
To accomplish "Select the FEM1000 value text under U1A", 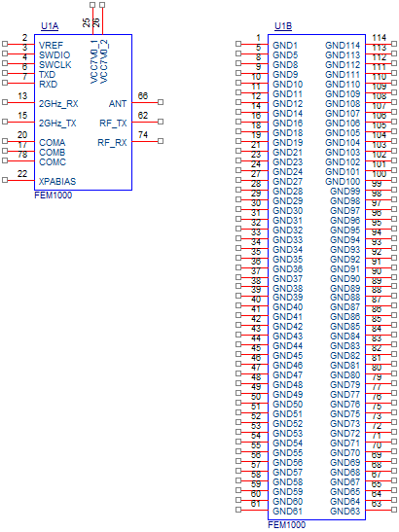I will pyautogui.click(x=53, y=195).
